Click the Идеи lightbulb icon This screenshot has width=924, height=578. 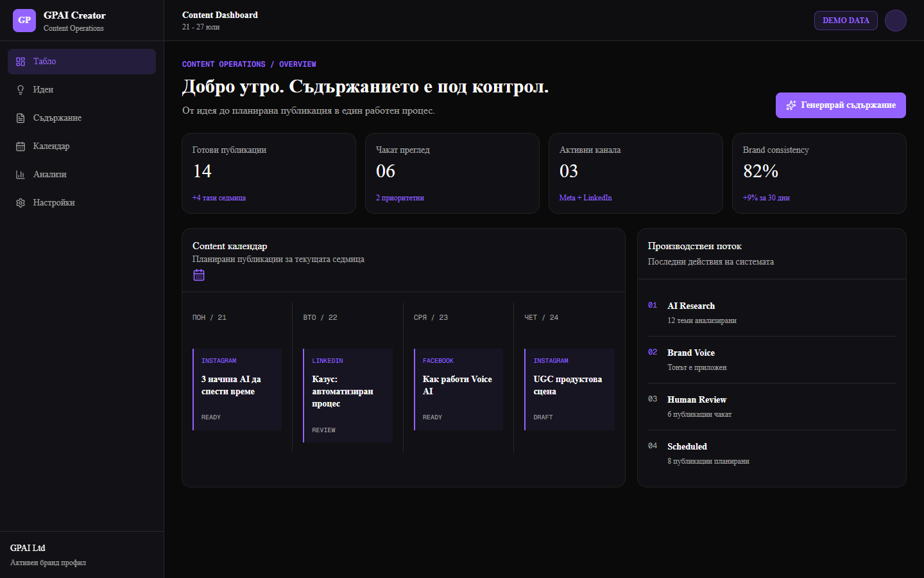click(21, 90)
